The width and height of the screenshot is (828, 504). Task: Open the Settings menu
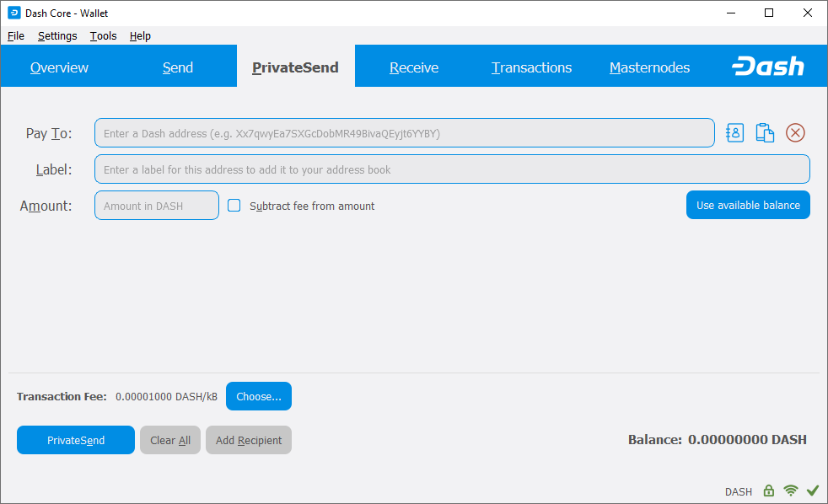tap(57, 36)
